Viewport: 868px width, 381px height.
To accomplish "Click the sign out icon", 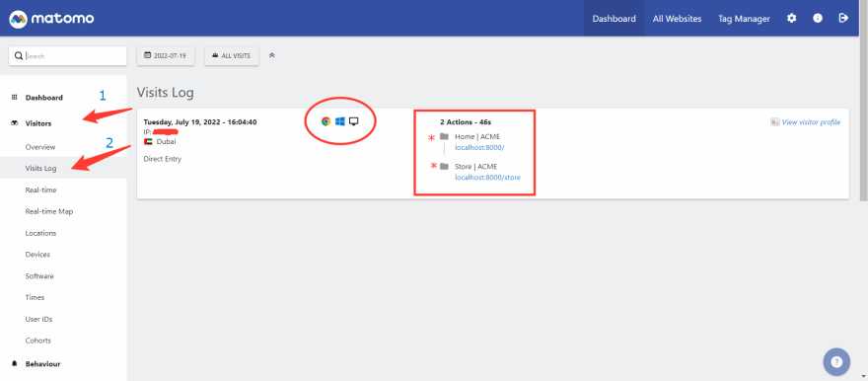I will [x=843, y=19].
